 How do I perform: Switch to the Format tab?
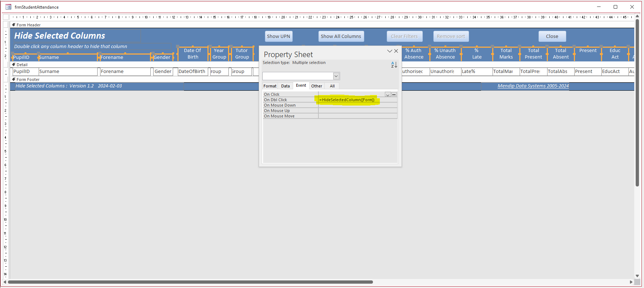coord(270,86)
